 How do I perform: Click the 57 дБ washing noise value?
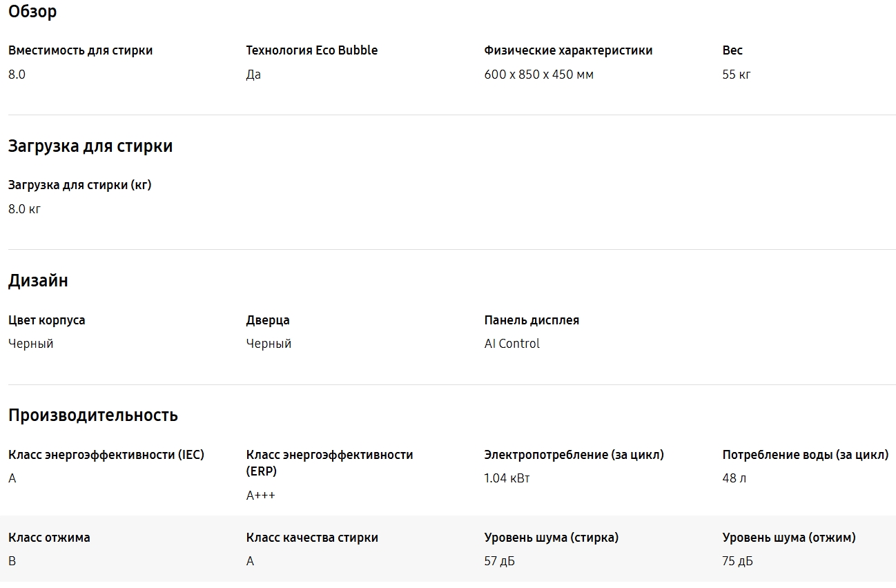[x=499, y=562]
